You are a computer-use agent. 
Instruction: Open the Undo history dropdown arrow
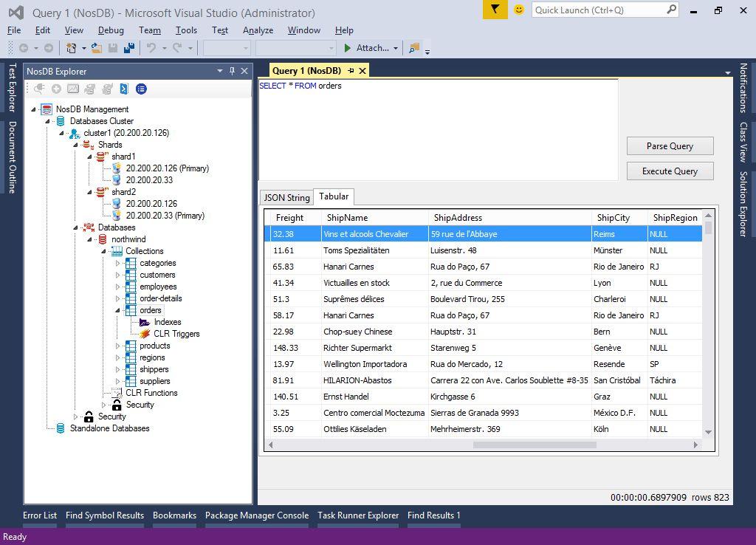coord(165,48)
